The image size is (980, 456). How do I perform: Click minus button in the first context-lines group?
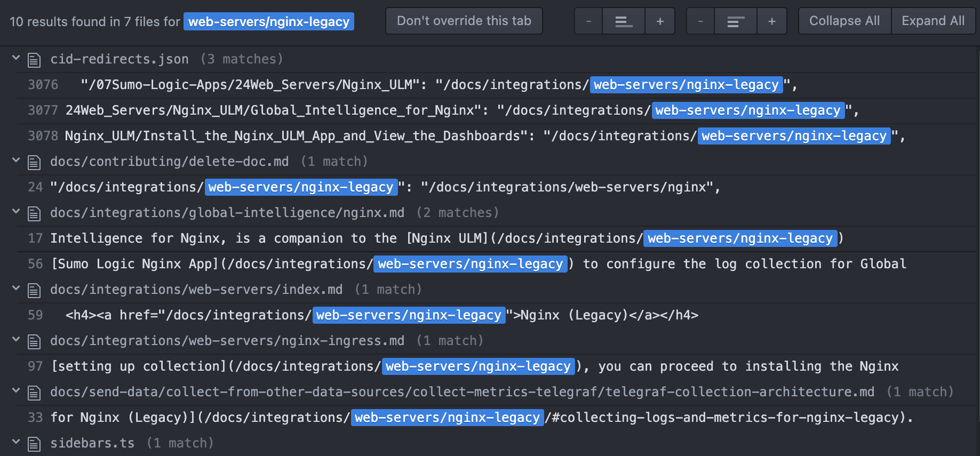588,21
